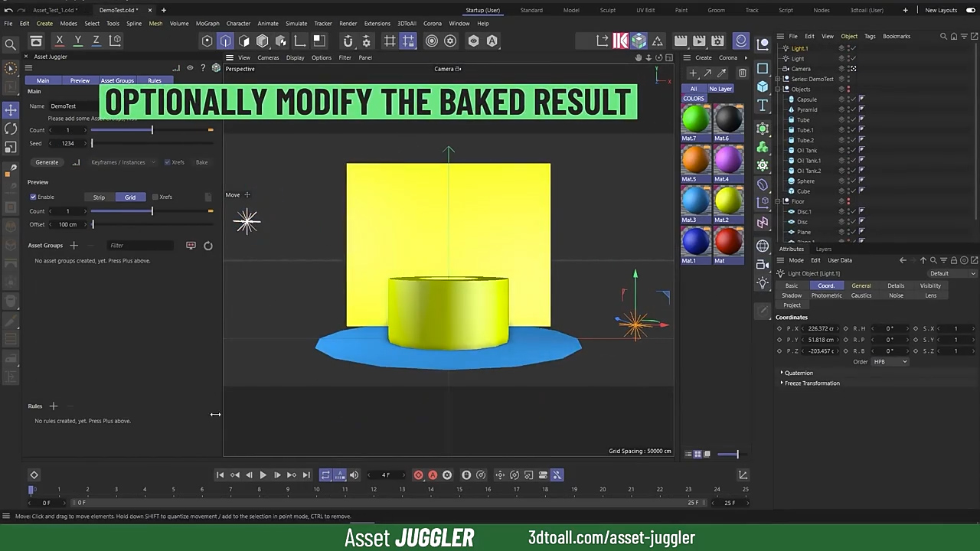This screenshot has height=551, width=980.
Task: Click the Text spline tool icon
Action: (x=763, y=106)
